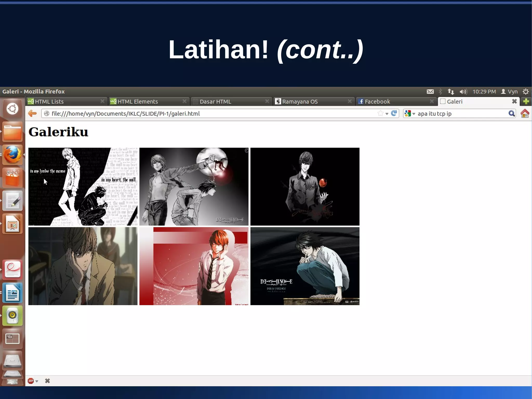The image size is (532, 399).
Task: Click the brown jacket character image
Action: point(83,266)
